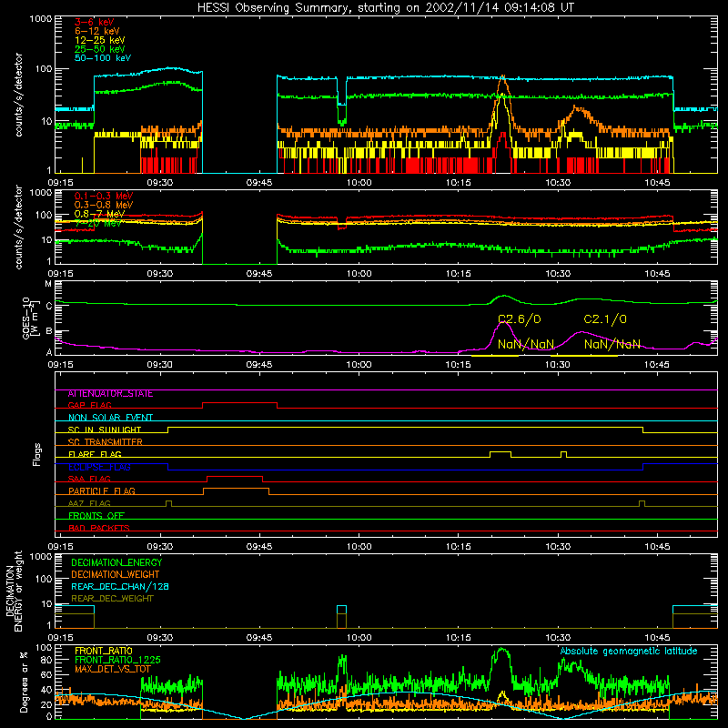
Task: Click the raised GAP_FLAG pulse segment
Action: coord(239,403)
